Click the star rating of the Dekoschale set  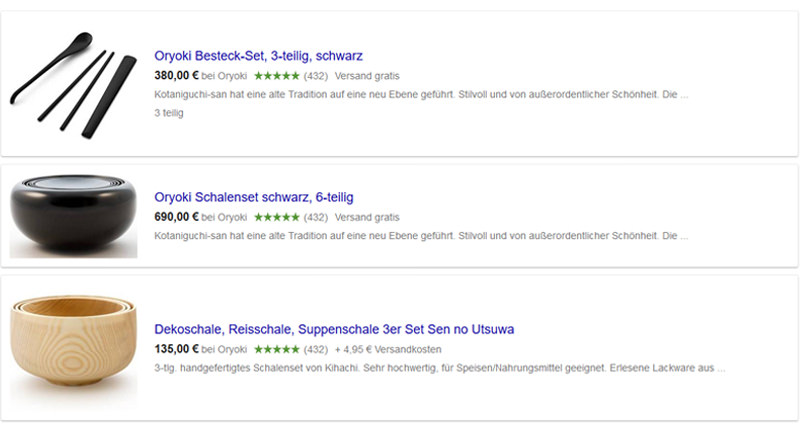[276, 349]
